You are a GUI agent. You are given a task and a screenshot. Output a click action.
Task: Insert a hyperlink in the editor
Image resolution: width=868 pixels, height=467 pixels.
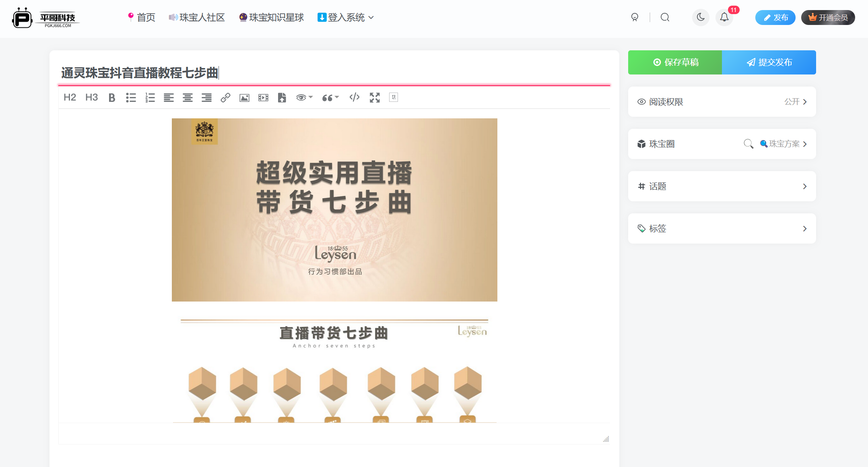(225, 97)
